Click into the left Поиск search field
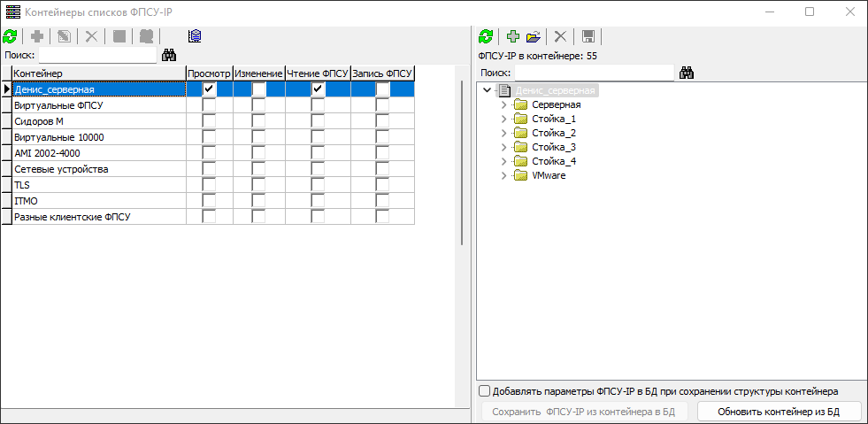The width and height of the screenshot is (868, 424). click(x=96, y=55)
